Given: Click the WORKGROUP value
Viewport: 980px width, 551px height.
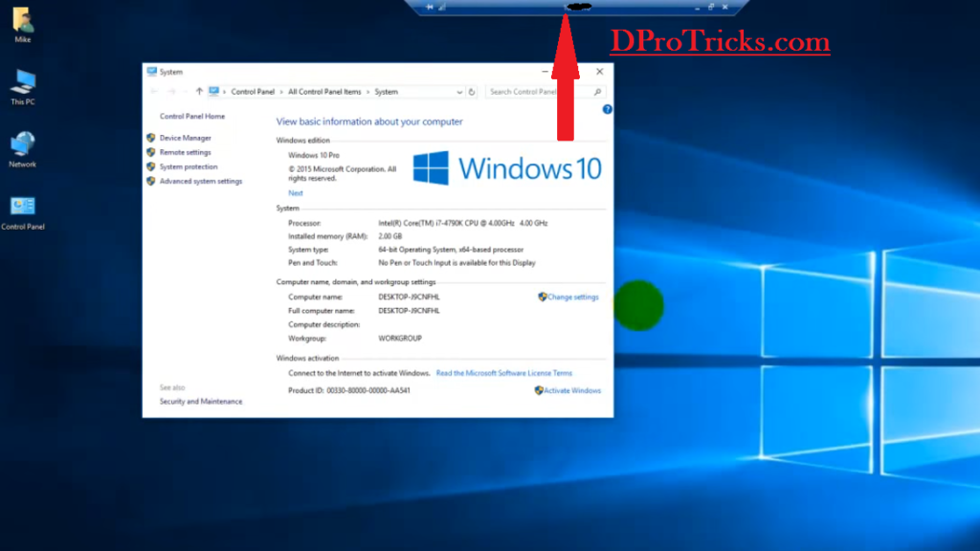Looking at the screenshot, I should (x=400, y=338).
